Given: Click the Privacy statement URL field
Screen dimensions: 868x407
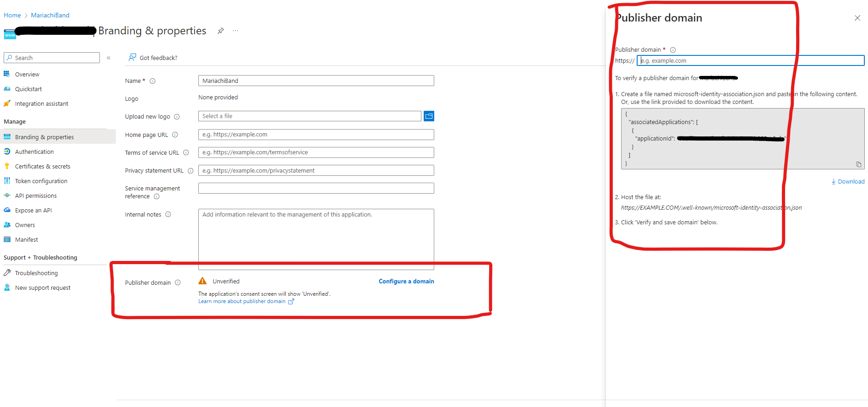Looking at the screenshot, I should 316,170.
